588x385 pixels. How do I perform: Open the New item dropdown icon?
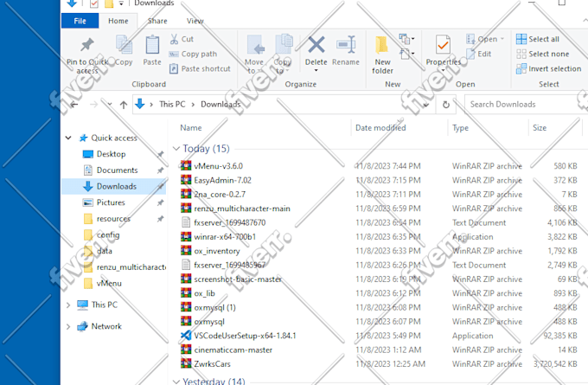406,39
